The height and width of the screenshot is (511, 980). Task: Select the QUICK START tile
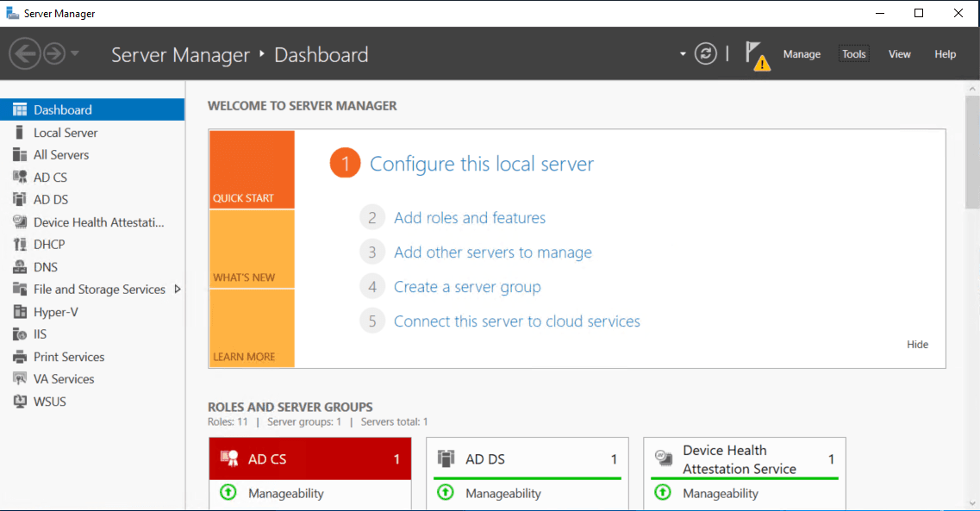(252, 169)
